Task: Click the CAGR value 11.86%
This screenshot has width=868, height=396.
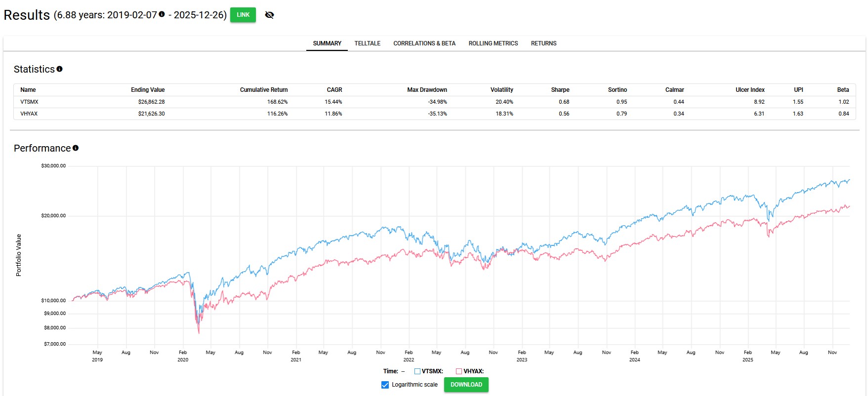Action: pyautogui.click(x=333, y=114)
